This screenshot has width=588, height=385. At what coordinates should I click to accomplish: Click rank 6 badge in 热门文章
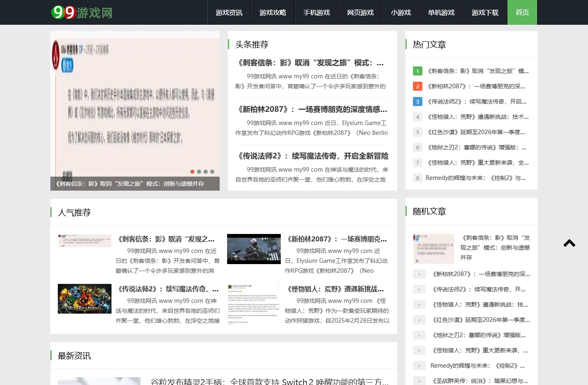417,147
